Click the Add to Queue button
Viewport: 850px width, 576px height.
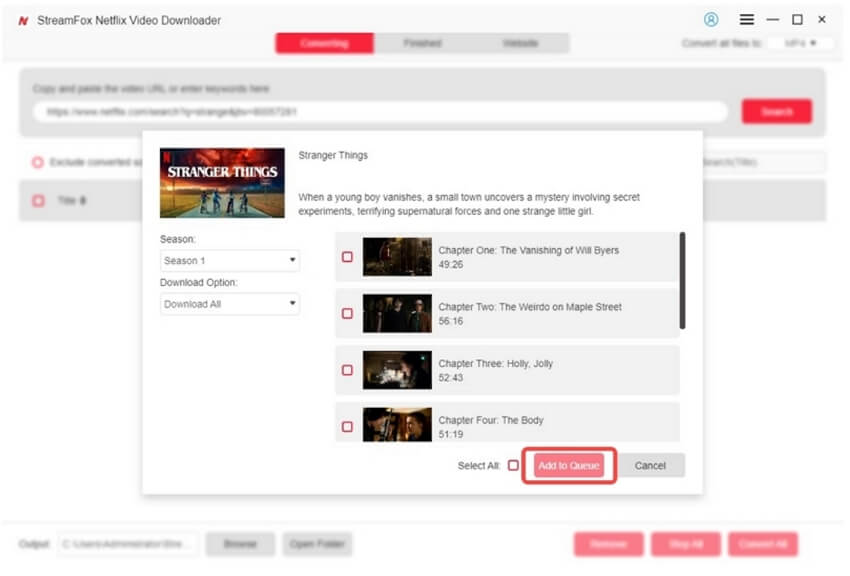click(569, 465)
